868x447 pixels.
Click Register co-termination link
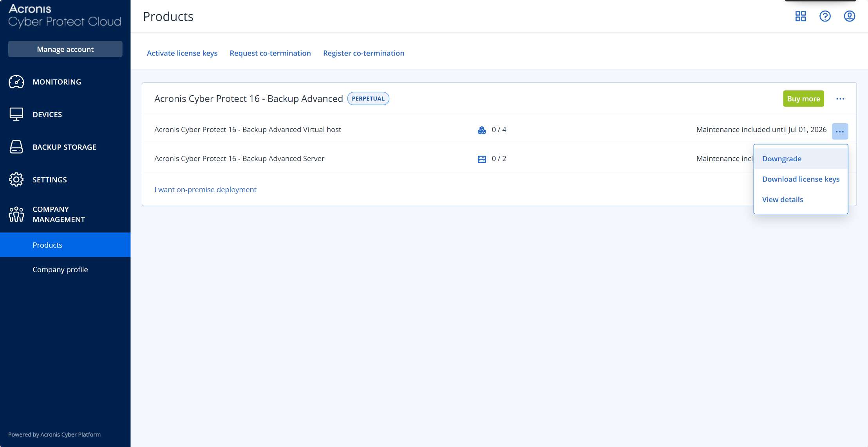tap(363, 53)
